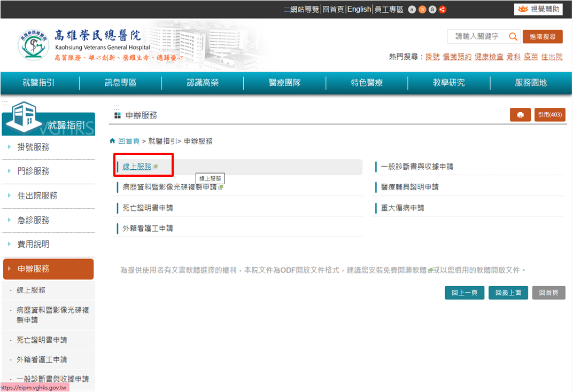Click the magnifier search icon

click(x=513, y=36)
